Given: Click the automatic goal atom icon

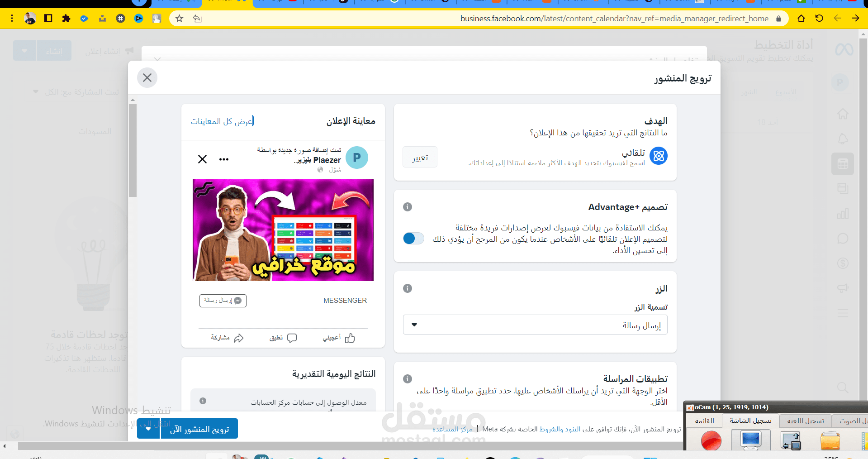Looking at the screenshot, I should (x=659, y=156).
